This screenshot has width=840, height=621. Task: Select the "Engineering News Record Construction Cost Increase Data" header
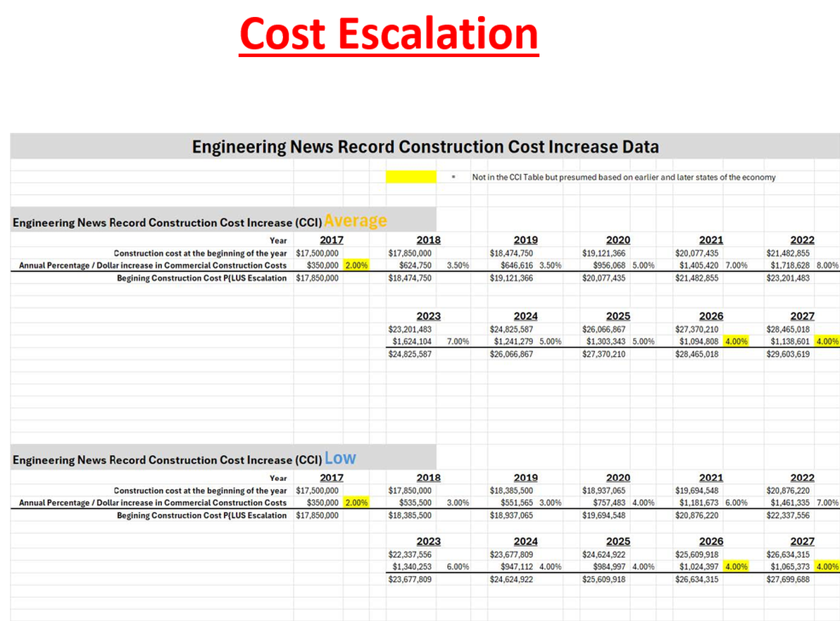point(425,147)
